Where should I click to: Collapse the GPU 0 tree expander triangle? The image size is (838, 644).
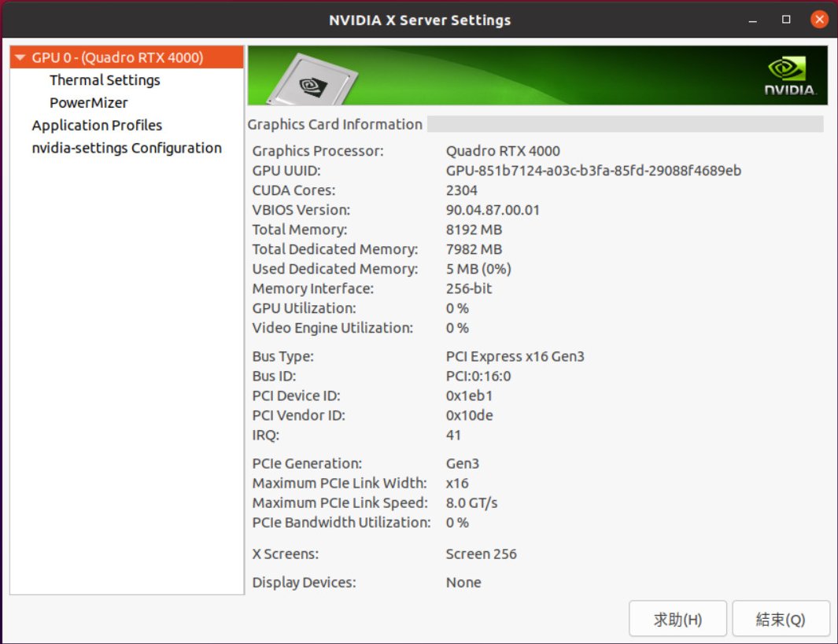pyautogui.click(x=20, y=58)
